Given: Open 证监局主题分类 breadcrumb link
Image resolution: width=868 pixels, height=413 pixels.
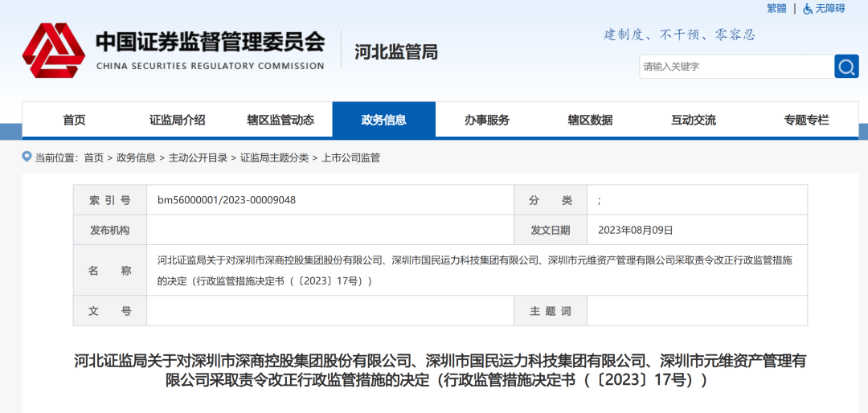Looking at the screenshot, I should [x=274, y=157].
